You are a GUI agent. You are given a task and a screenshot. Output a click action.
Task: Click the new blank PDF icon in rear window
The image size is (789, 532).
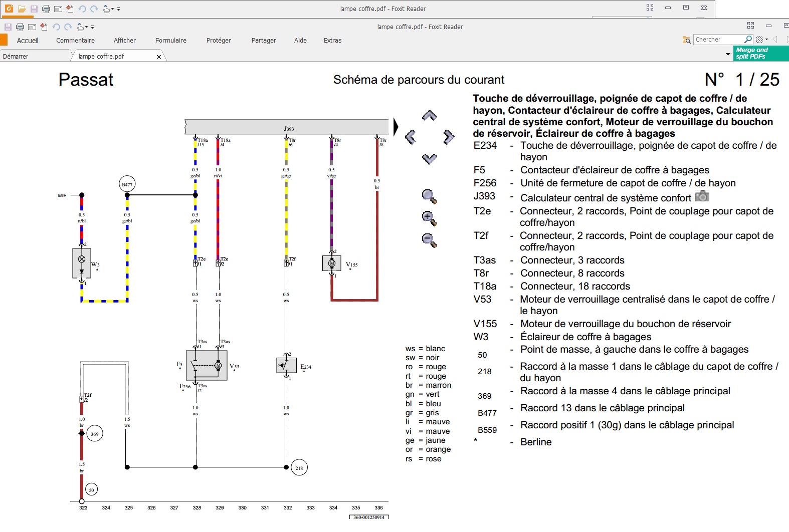(x=70, y=9)
